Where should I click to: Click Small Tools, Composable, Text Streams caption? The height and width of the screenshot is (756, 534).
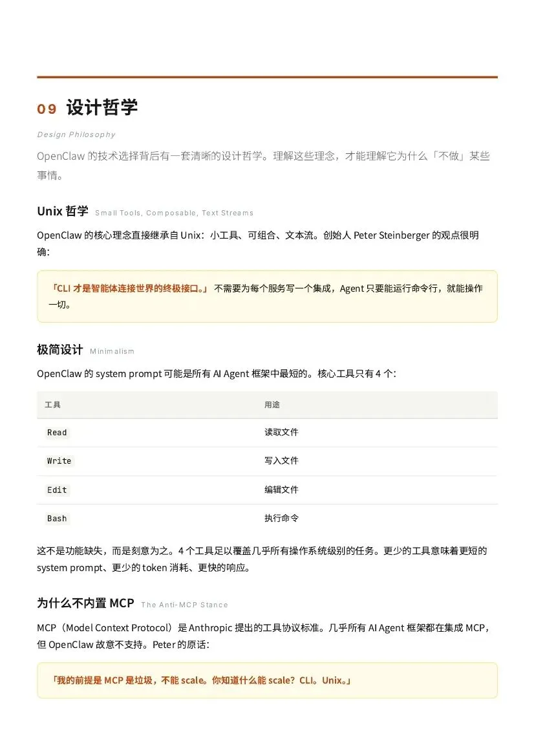click(174, 213)
